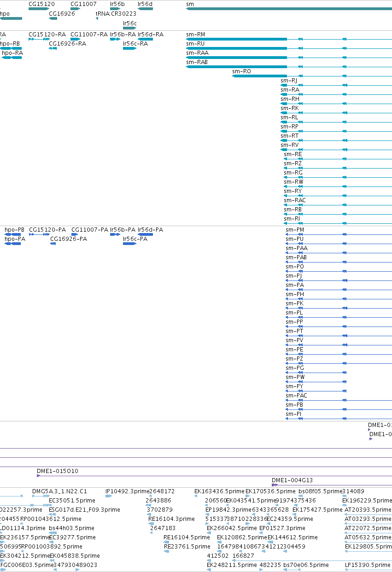
Task: Click EST ESG017d.E21_F09.3prime label
Action: [x=84, y=510]
